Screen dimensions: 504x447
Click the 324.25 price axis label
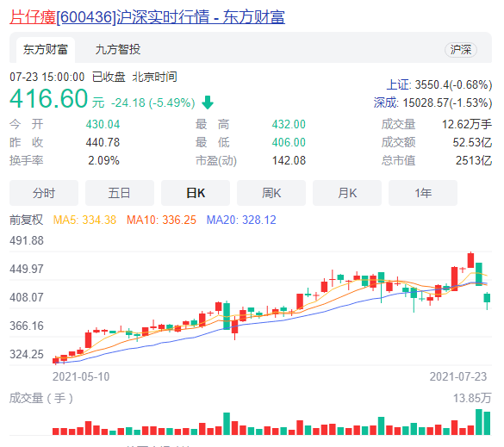27,355
